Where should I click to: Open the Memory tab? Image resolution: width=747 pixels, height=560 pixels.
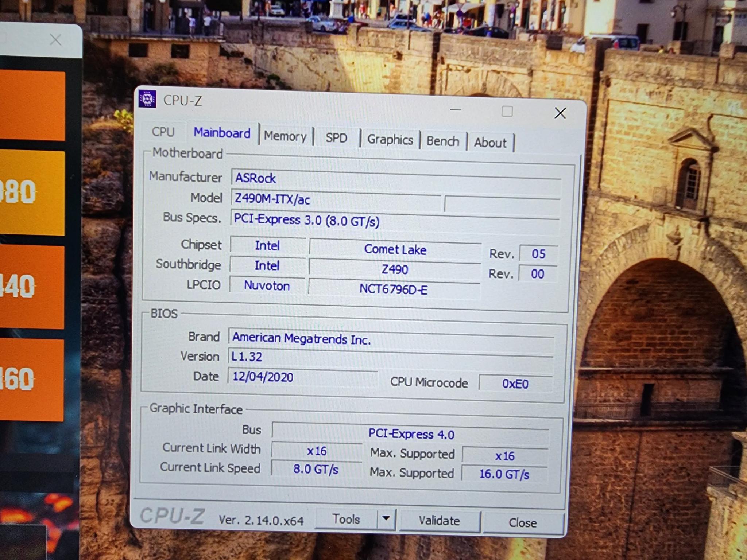[x=285, y=136]
